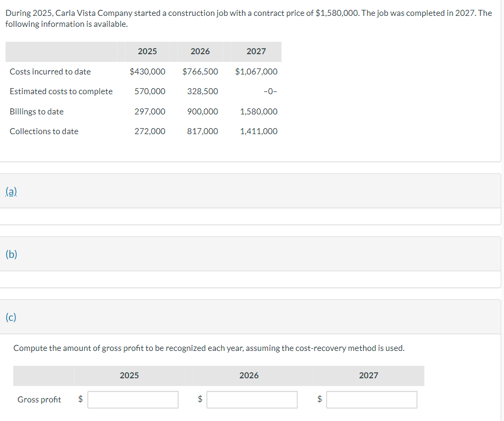The image size is (504, 421).
Task: Click the dollar sign next to 2026 field
Action: 199,400
